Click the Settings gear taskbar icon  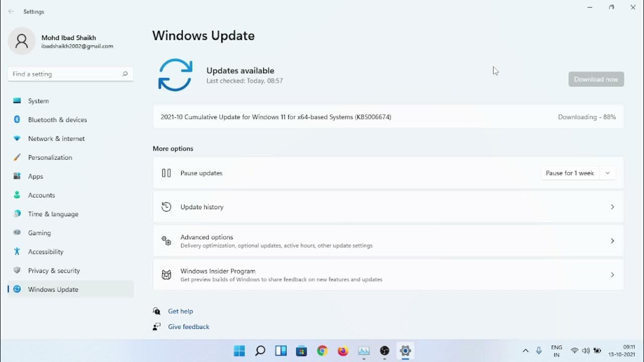(406, 351)
